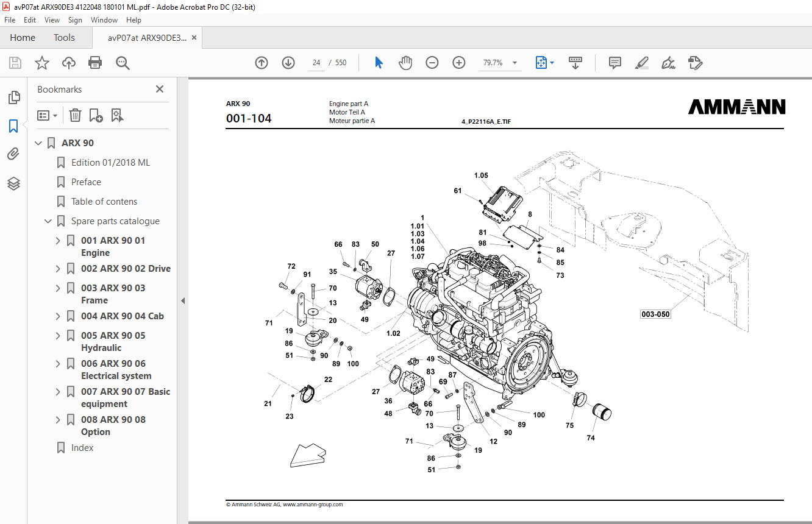
Task: Delete selected bookmark with trash icon
Action: [75, 115]
